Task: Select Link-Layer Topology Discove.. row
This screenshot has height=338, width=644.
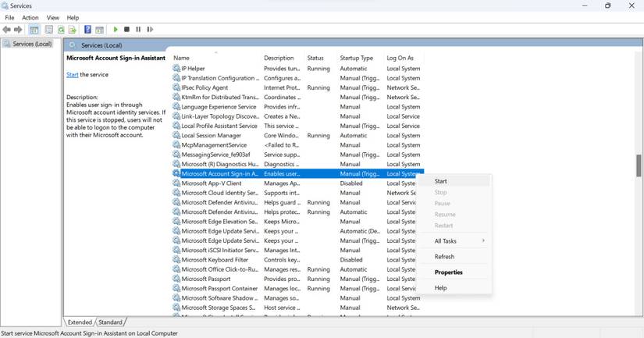Action: coord(297,116)
